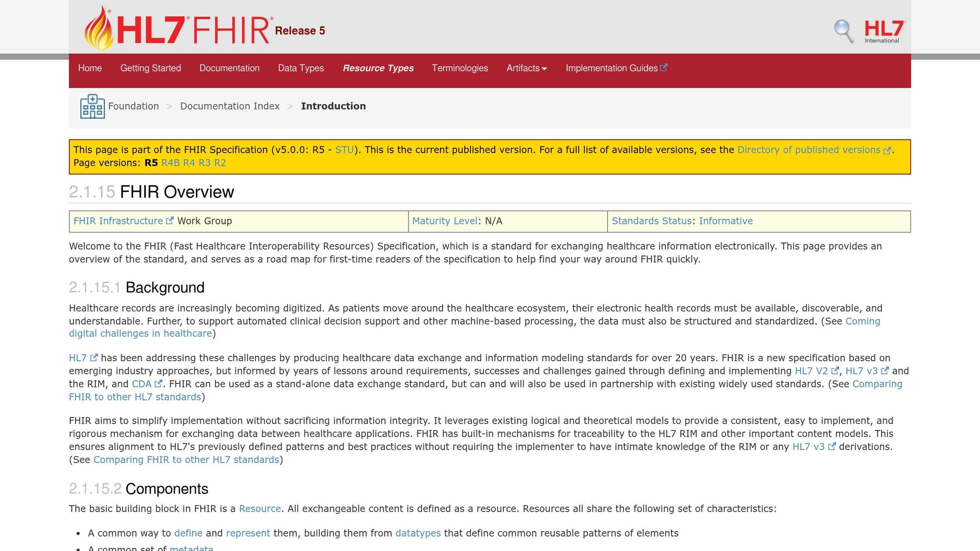The width and height of the screenshot is (980, 551).
Task: Open the STU link in the yellow banner
Action: click(x=344, y=150)
